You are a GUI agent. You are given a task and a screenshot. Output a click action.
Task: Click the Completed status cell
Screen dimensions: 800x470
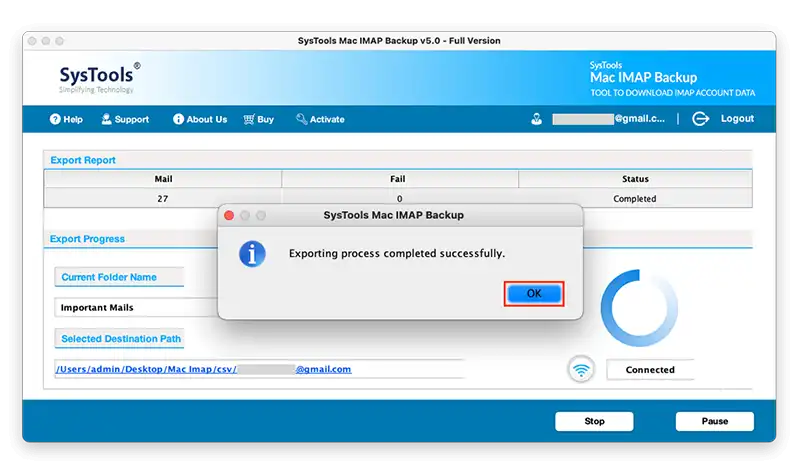click(635, 199)
